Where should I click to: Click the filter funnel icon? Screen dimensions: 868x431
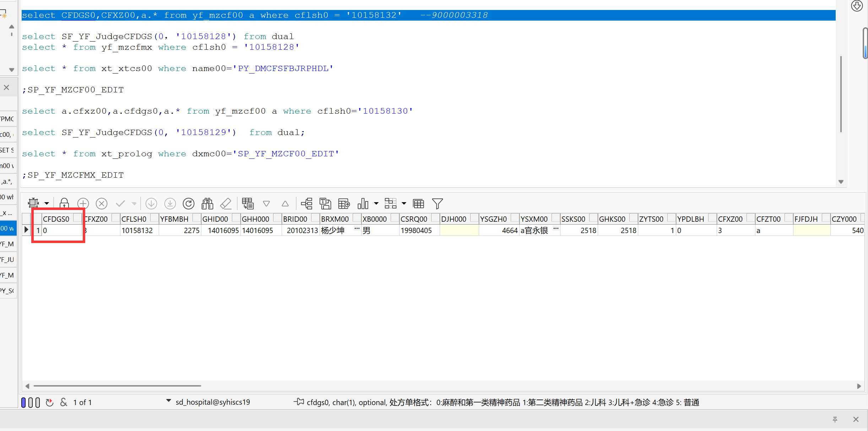(437, 203)
